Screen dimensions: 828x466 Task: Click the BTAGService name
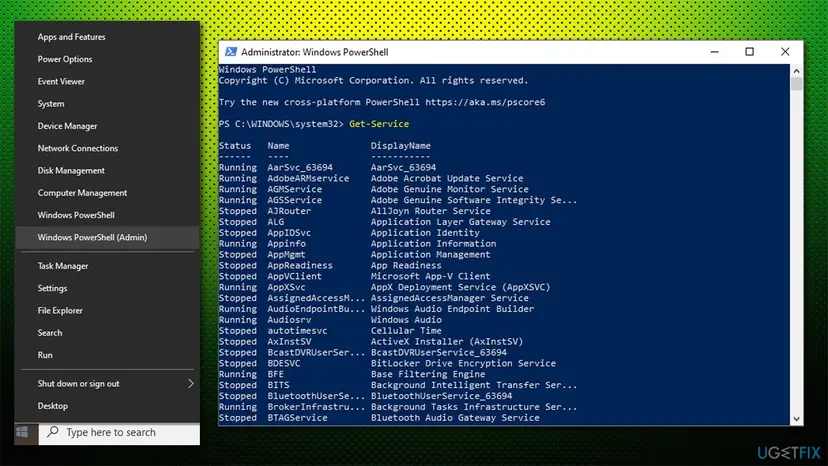[x=297, y=417]
